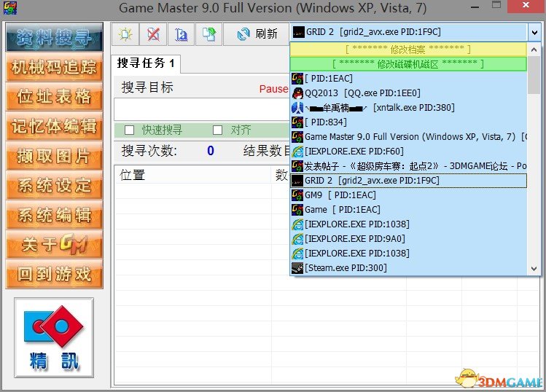Open the 撷取图片 sidebar section

click(x=55, y=156)
